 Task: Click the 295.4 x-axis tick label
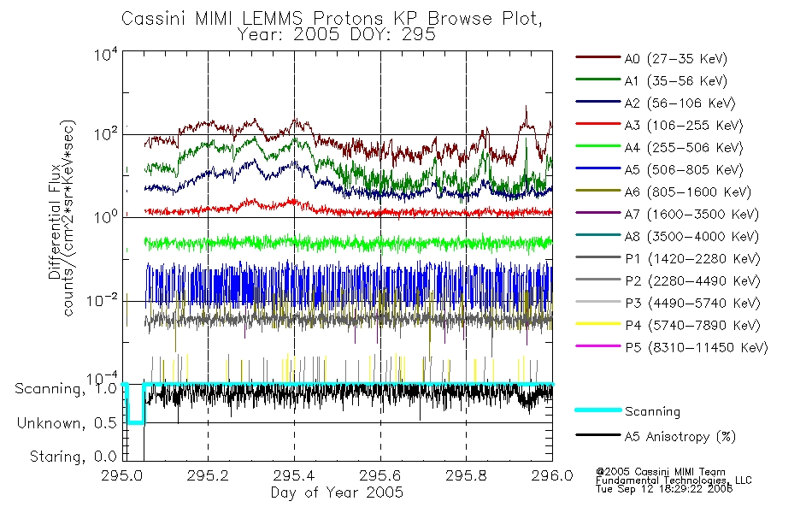pos(294,475)
